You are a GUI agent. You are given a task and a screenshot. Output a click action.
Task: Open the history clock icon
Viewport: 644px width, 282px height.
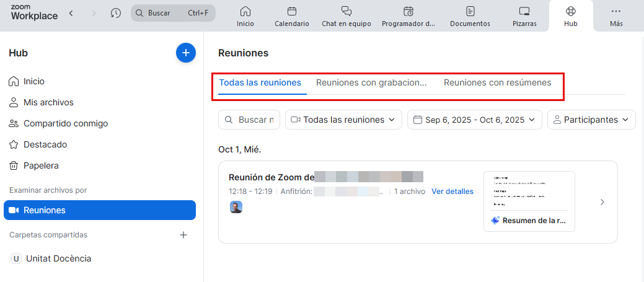click(116, 13)
